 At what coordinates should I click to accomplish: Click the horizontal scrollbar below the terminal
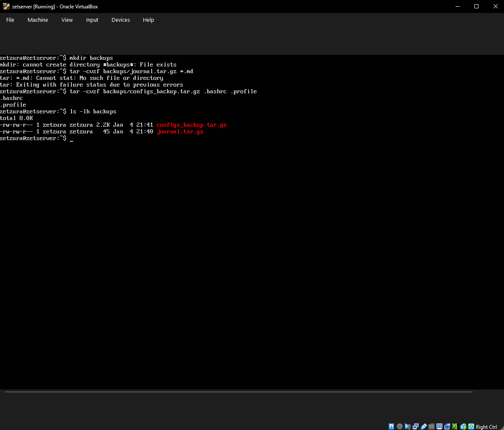[238, 392]
